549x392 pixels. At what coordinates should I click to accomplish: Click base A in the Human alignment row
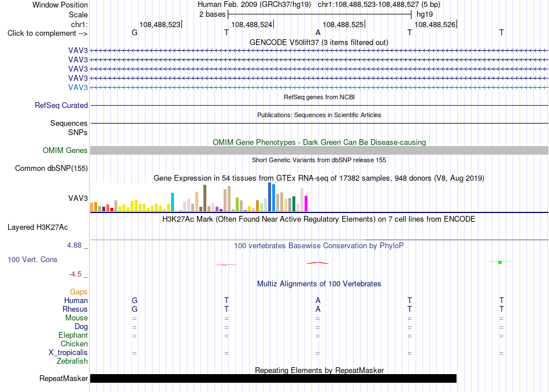click(x=318, y=300)
